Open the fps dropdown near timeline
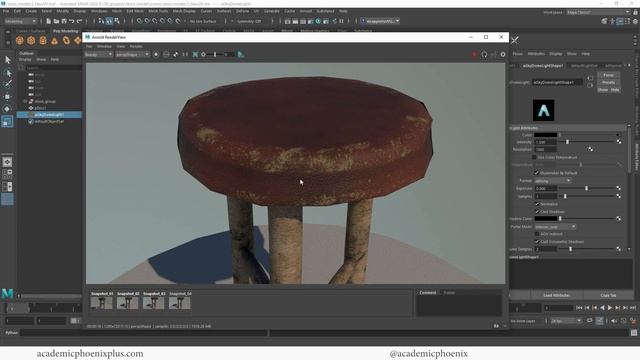This screenshot has height=360, width=640. (566, 321)
